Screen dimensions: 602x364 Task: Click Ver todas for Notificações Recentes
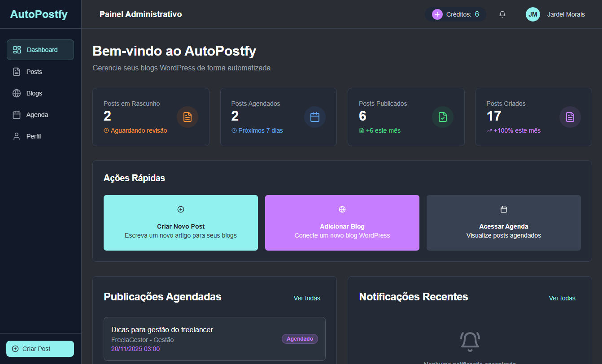(562, 298)
